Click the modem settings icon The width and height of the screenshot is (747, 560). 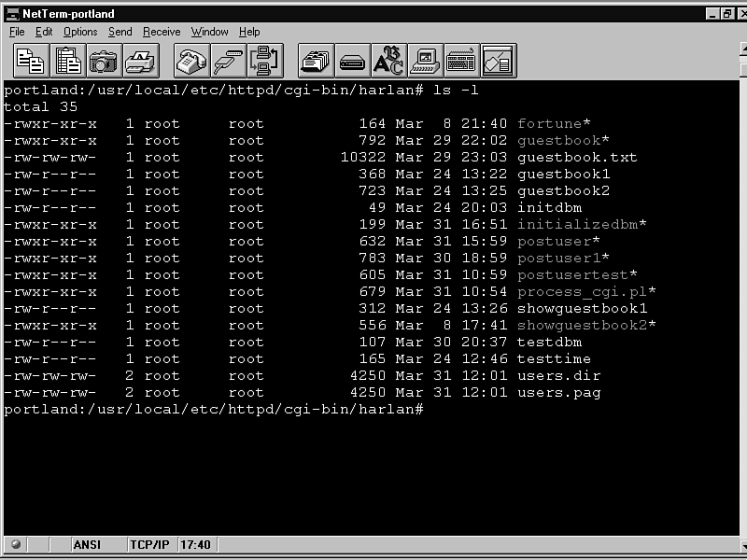352,62
